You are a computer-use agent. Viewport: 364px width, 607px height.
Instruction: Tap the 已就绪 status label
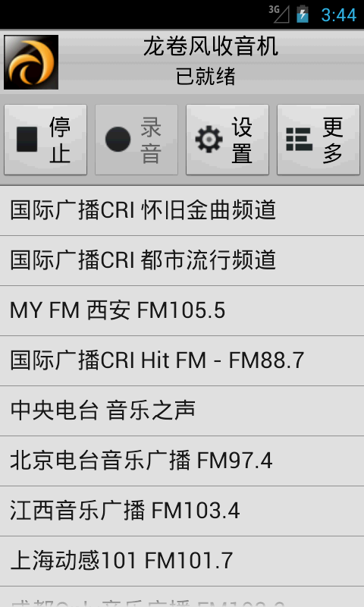206,77
